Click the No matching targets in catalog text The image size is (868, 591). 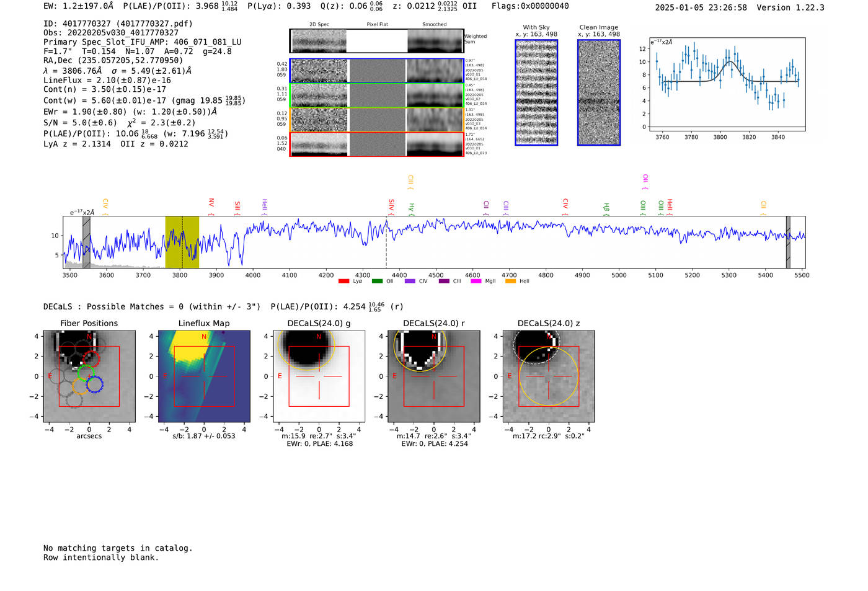118,548
